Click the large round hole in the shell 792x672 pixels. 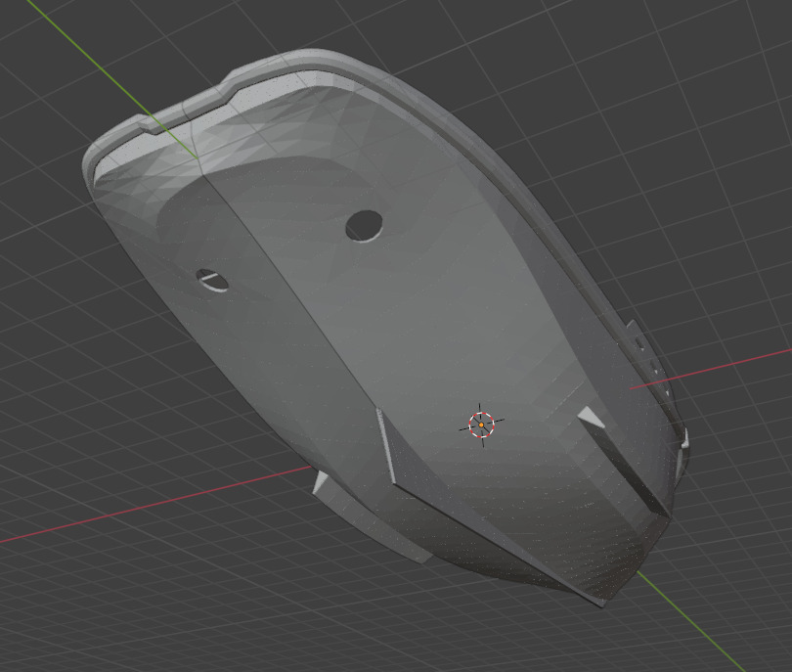coord(364,225)
